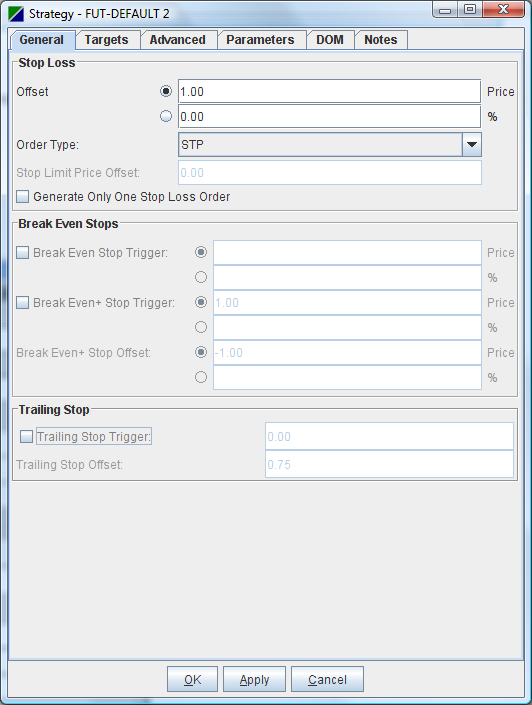Switch to the Targets tab
This screenshot has height=705, width=532.
(x=107, y=40)
